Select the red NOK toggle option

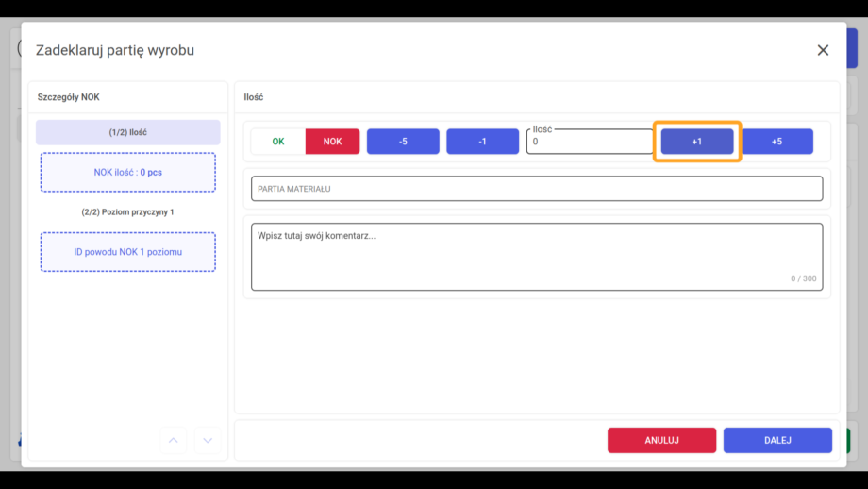tap(332, 142)
